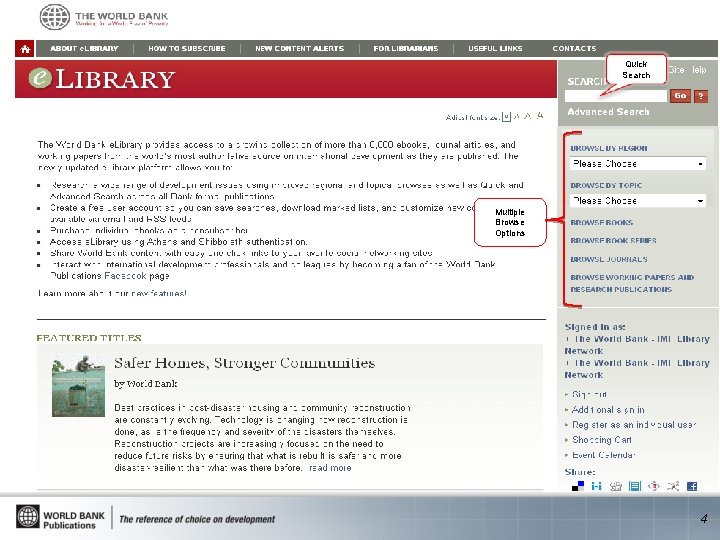Viewport: 720px width, 540px height.
Task: Open Browse by Region dropdown
Action: 637,163
